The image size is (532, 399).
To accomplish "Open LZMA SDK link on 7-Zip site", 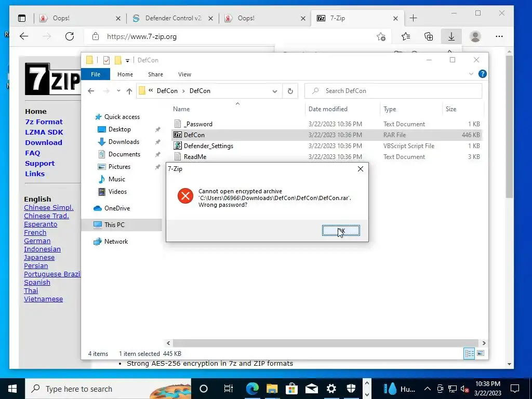I will (44, 132).
